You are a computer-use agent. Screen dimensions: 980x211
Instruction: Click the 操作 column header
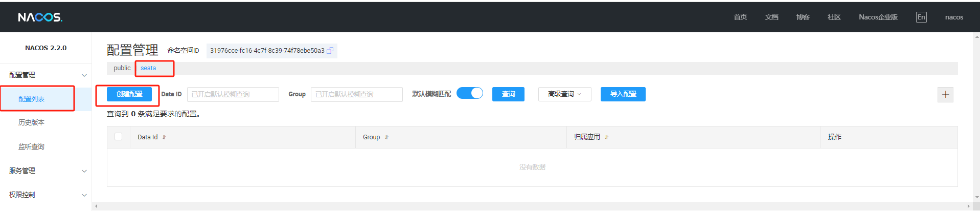835,137
